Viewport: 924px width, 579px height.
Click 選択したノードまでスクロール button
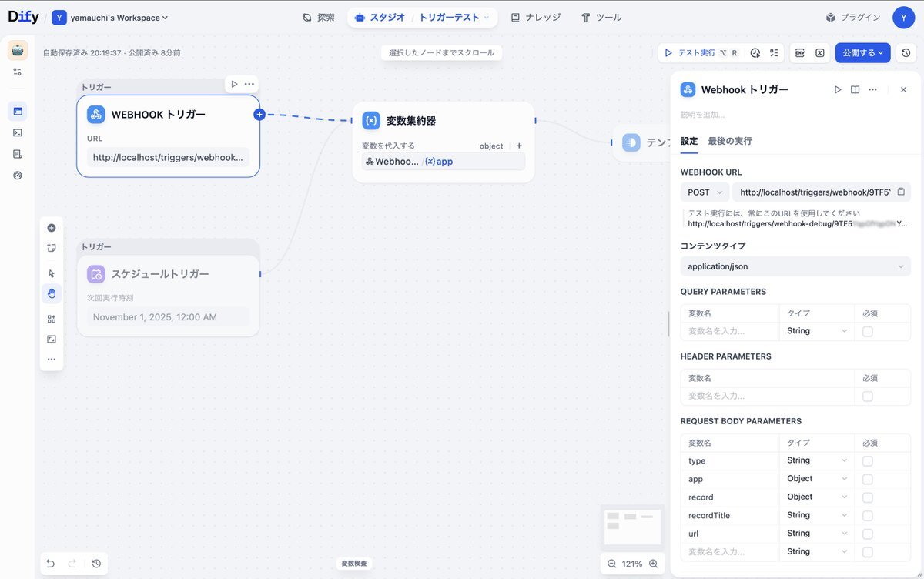click(442, 53)
